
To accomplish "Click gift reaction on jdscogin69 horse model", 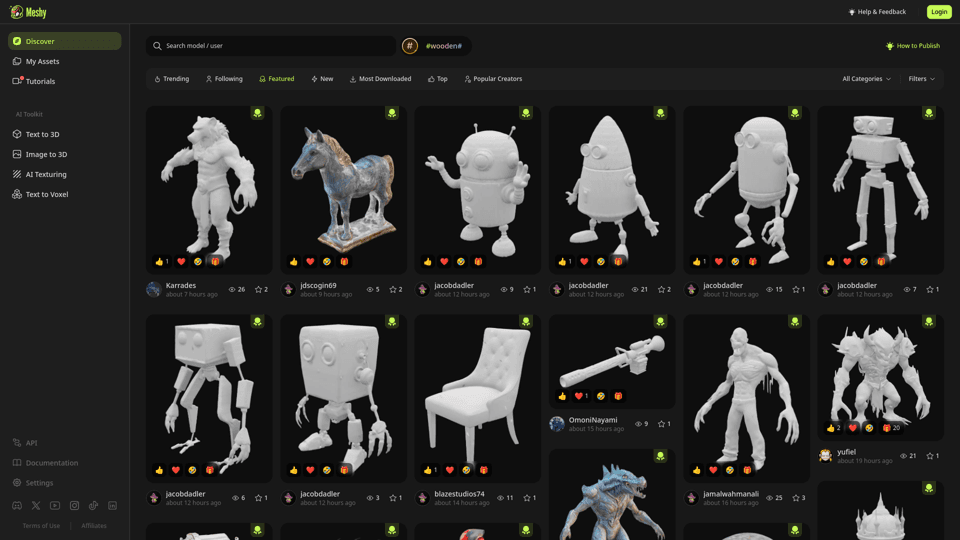I will pos(345,261).
